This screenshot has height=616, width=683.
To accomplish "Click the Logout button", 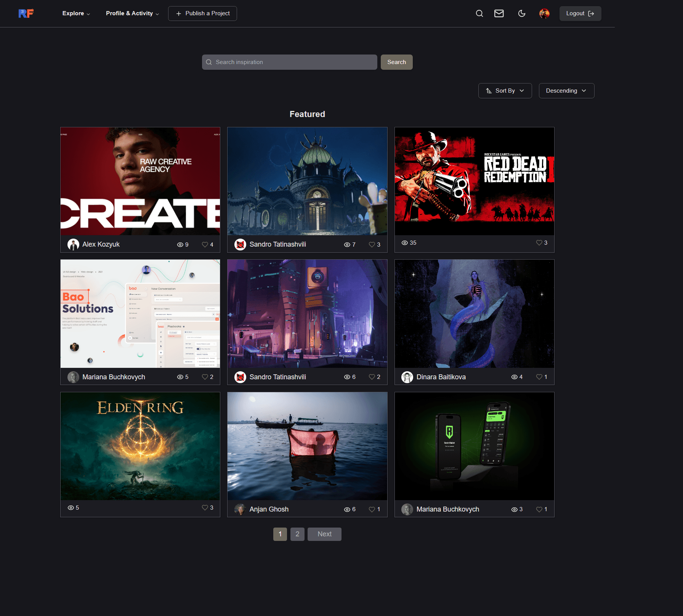I will (x=580, y=13).
